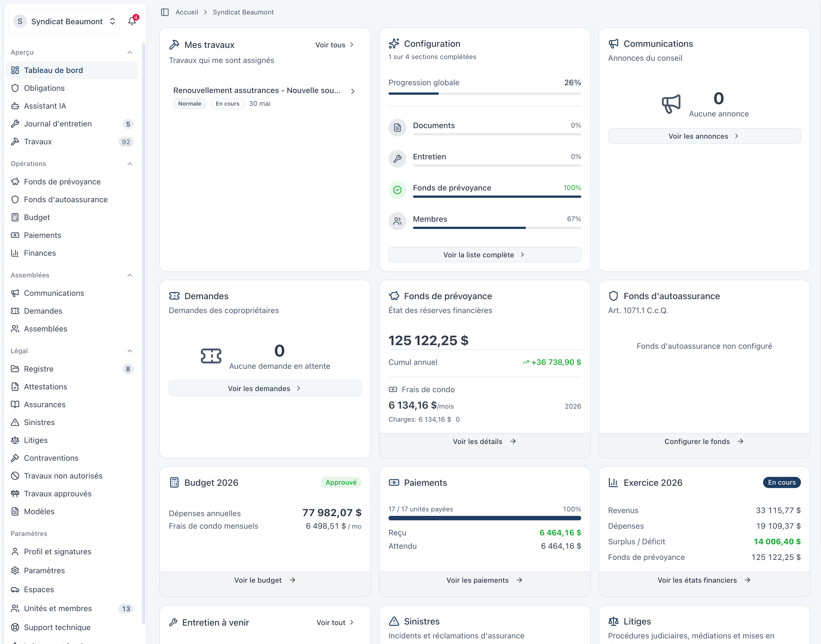This screenshot has height=644, width=821.
Task: Click the Support technique lifebuoy icon
Action: click(15, 627)
